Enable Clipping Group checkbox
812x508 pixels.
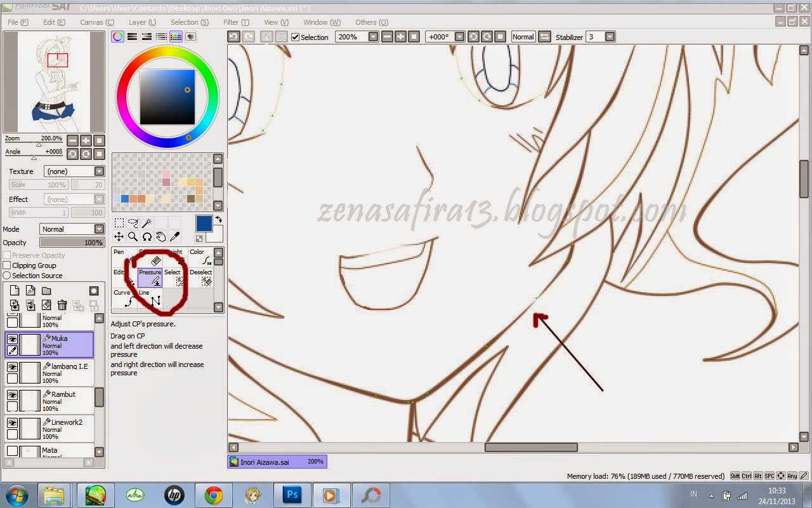7,265
